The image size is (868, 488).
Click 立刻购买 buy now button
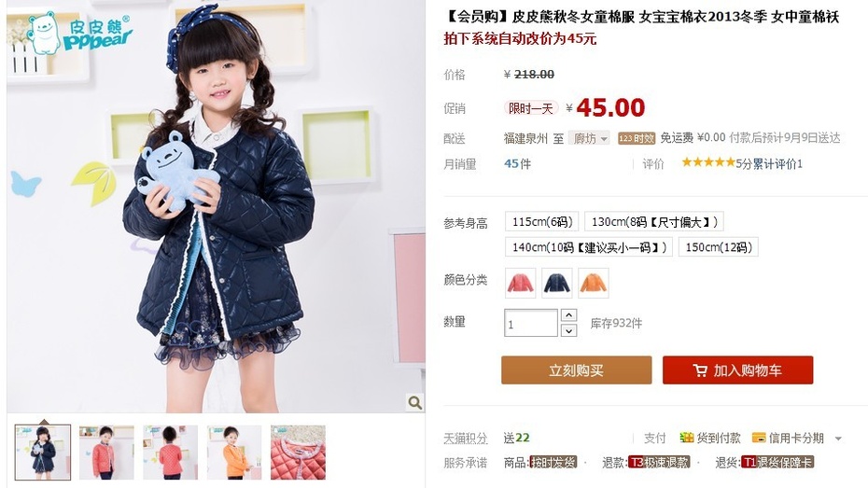click(576, 370)
